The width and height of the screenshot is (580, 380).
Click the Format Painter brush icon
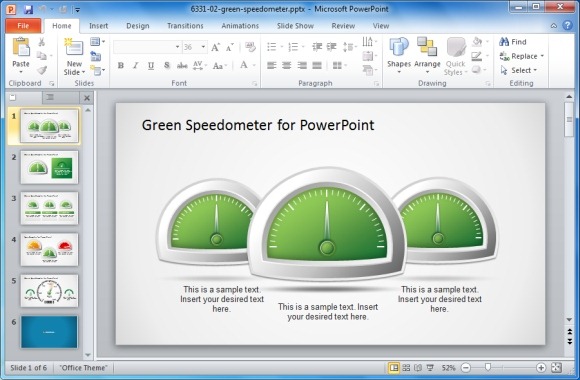41,70
